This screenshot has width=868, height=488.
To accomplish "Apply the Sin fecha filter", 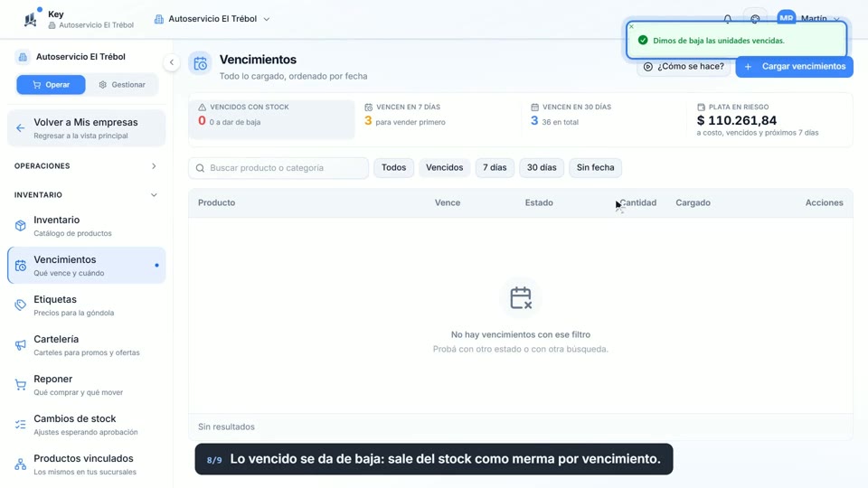I will tap(595, 168).
